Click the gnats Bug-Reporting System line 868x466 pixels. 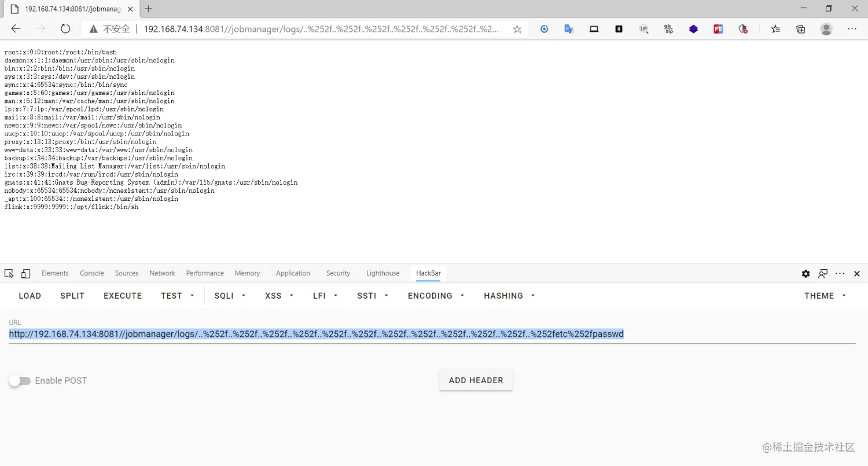tap(151, 182)
